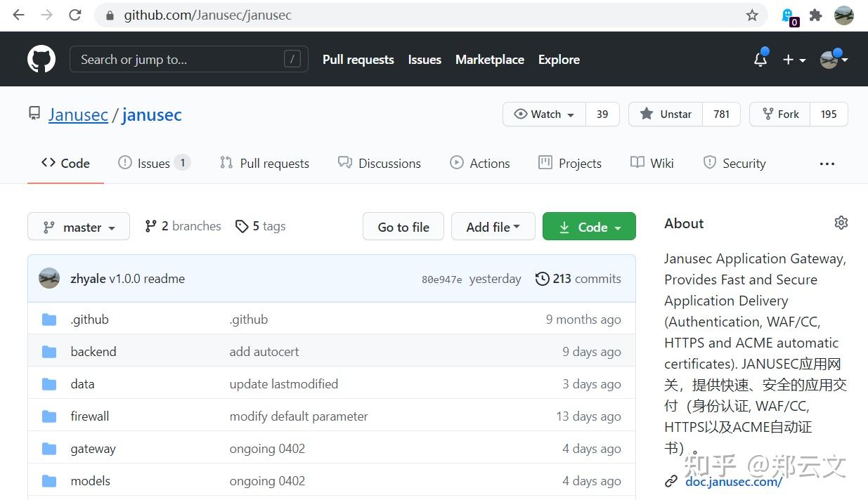Go back with the browser back arrow

coord(19,15)
